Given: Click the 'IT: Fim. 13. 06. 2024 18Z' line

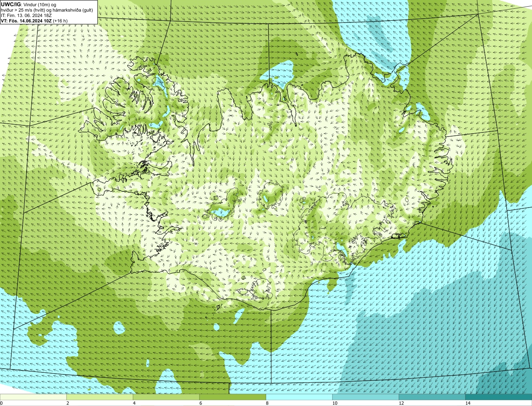Looking at the screenshot, I should [27, 15].
